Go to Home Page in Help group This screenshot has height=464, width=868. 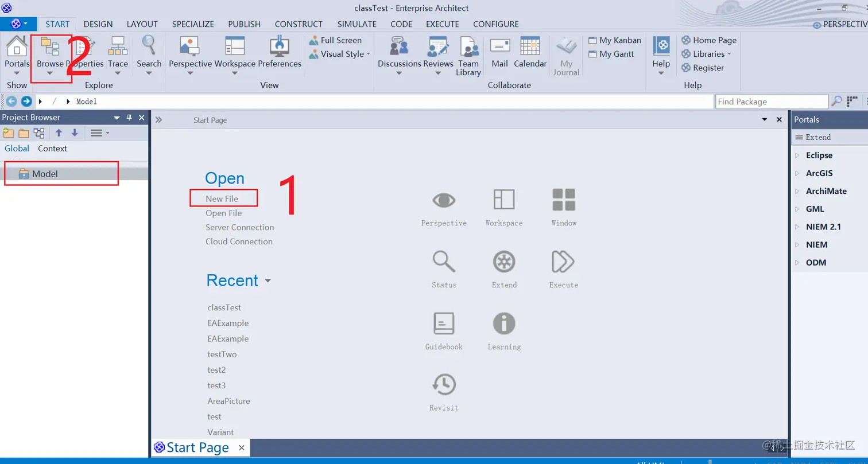[709, 40]
